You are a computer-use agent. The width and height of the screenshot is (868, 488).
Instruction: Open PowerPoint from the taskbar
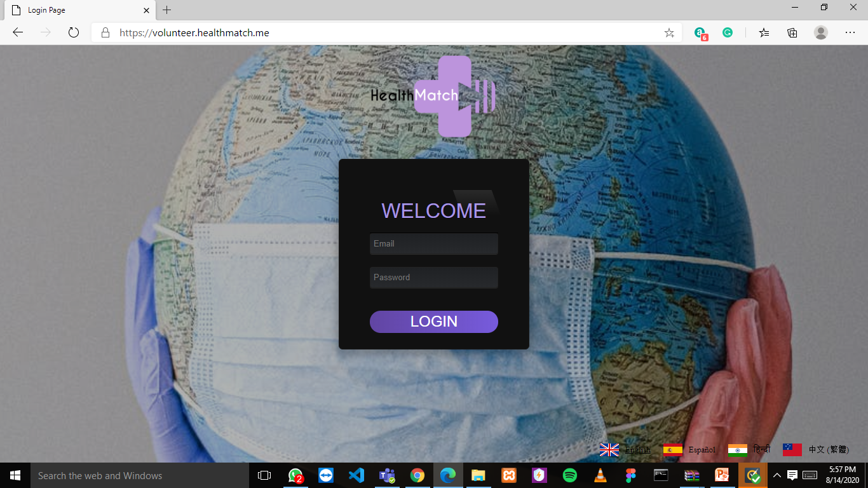pyautogui.click(x=722, y=475)
